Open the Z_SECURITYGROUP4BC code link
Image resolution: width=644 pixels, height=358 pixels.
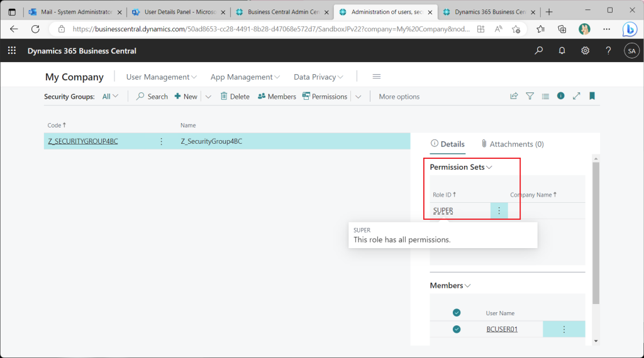(83, 141)
